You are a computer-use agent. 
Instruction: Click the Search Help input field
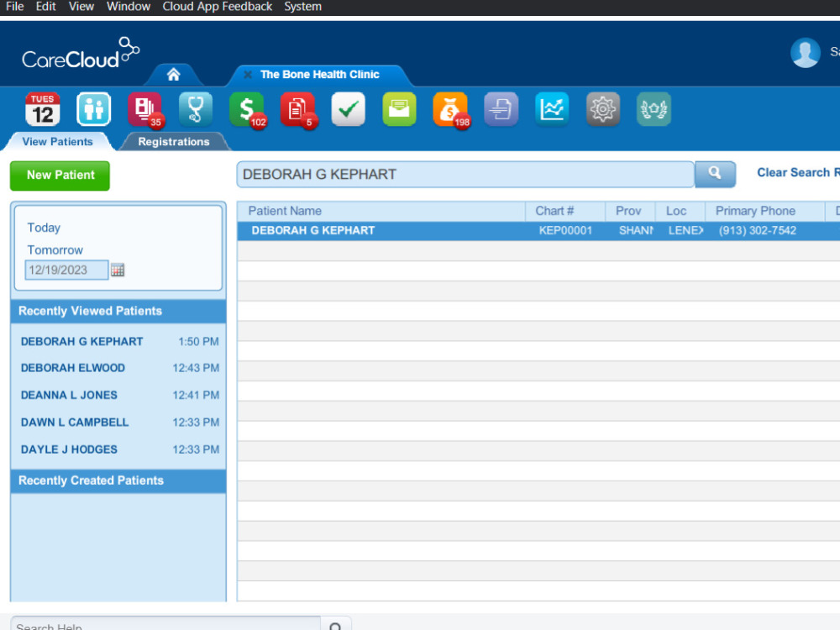[x=165, y=625]
